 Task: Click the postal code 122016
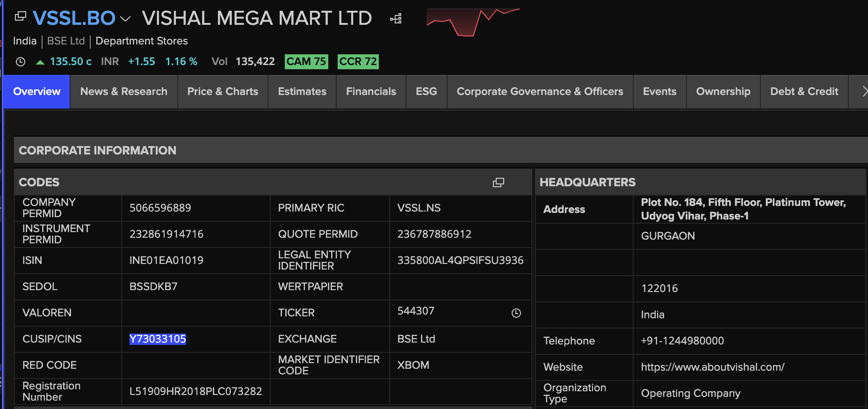659,288
